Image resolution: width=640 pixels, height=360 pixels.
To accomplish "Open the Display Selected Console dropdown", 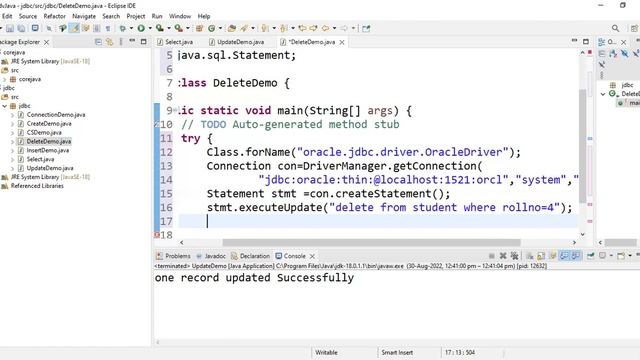I will coord(611,256).
